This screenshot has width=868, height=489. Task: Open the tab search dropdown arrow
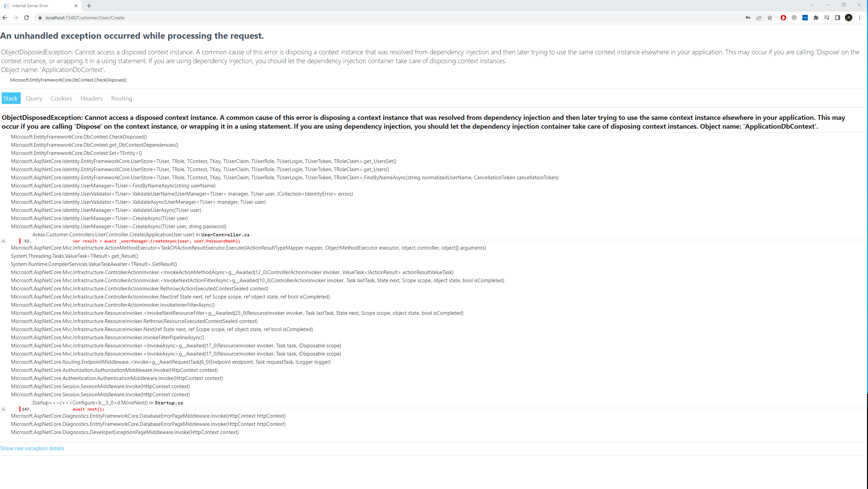(812, 5)
